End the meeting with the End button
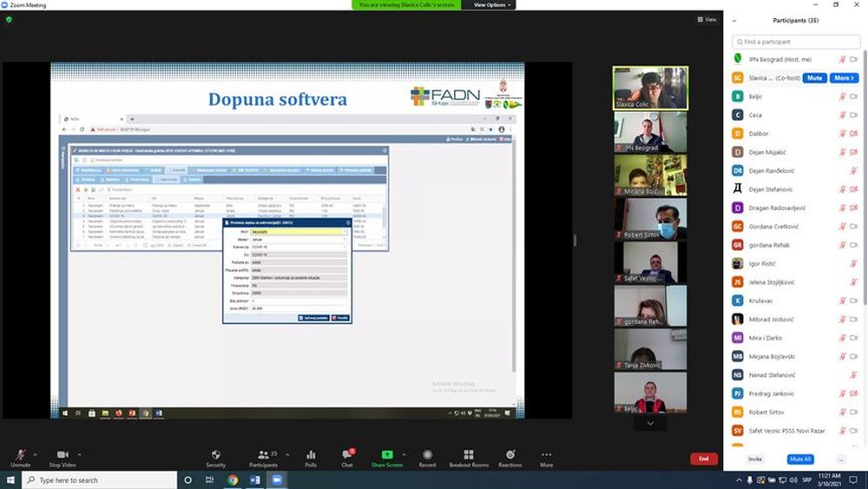Image resolution: width=868 pixels, height=489 pixels. [x=704, y=459]
